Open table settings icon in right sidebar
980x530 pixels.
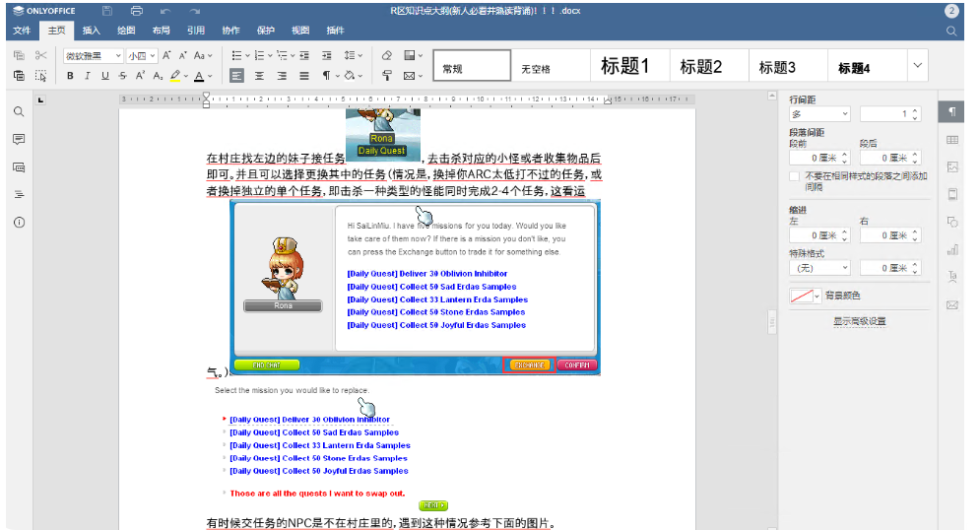click(x=951, y=139)
